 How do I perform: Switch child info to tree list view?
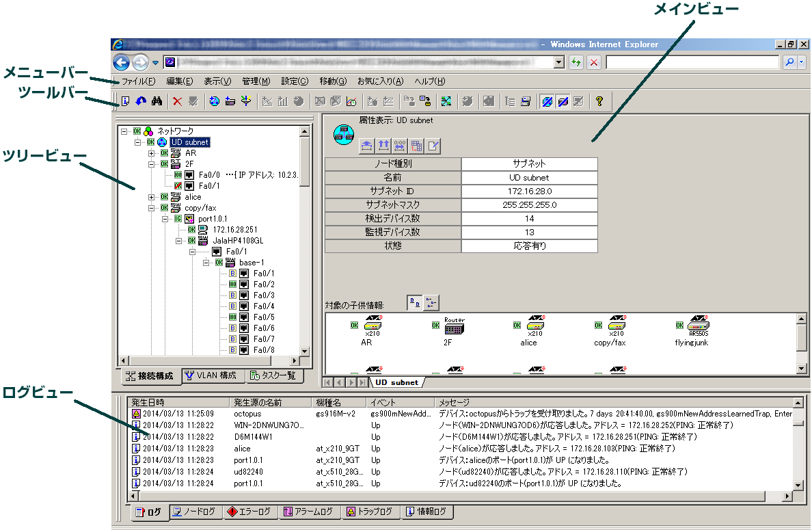[x=431, y=302]
